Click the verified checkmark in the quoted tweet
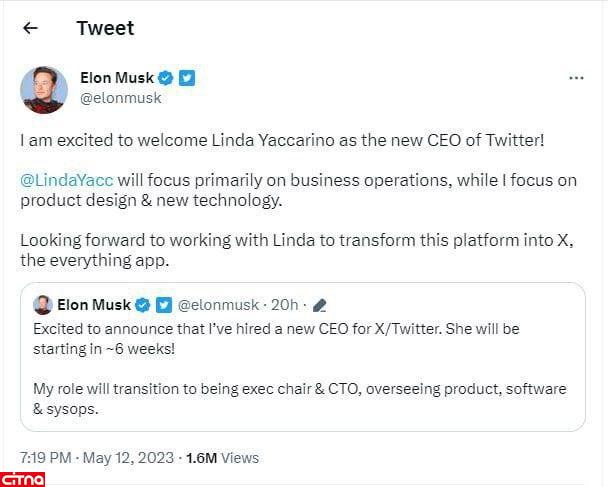Image resolution: width=608 pixels, height=487 pixels. pyautogui.click(x=143, y=305)
